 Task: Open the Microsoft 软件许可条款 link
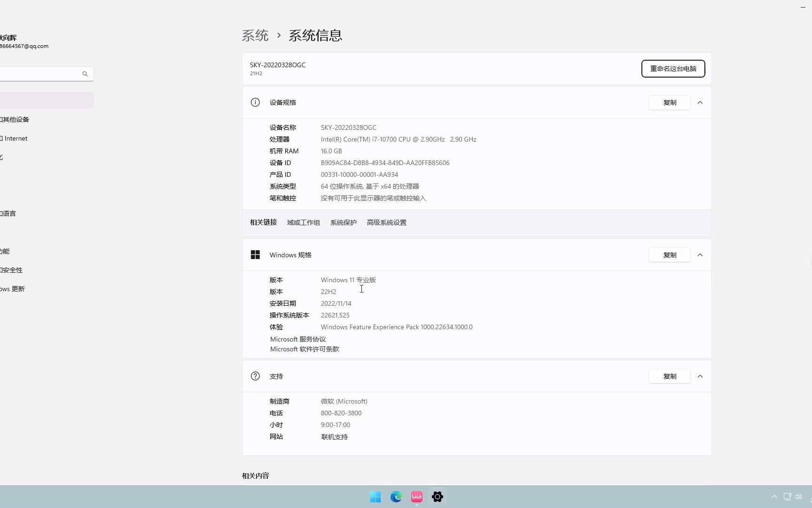coord(304,349)
